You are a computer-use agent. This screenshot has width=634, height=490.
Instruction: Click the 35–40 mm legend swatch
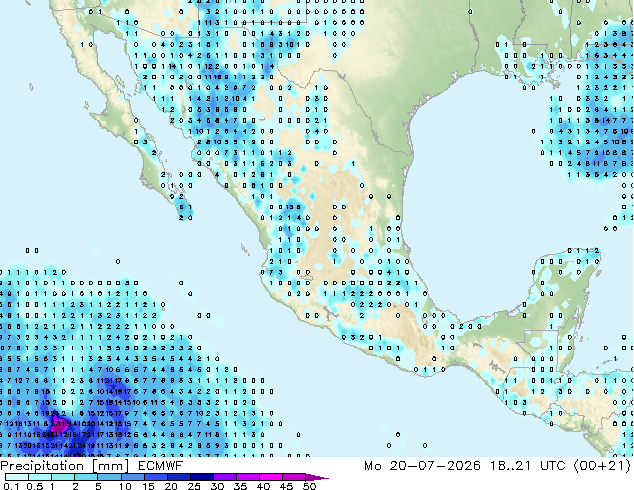coord(248,477)
